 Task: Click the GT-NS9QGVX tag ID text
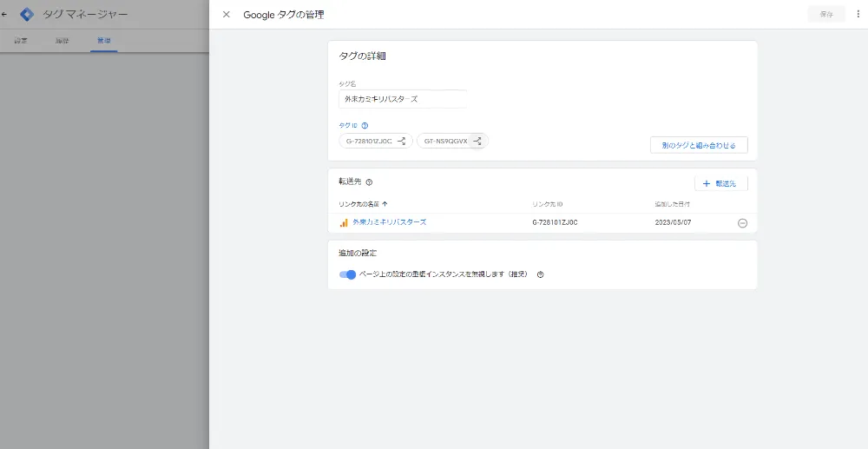point(445,142)
